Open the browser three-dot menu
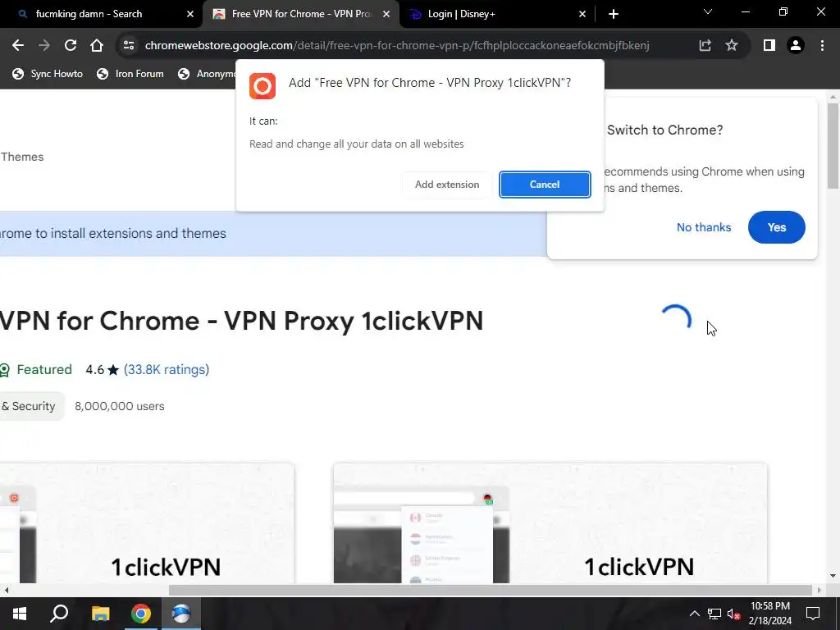The height and width of the screenshot is (630, 840). click(x=822, y=46)
